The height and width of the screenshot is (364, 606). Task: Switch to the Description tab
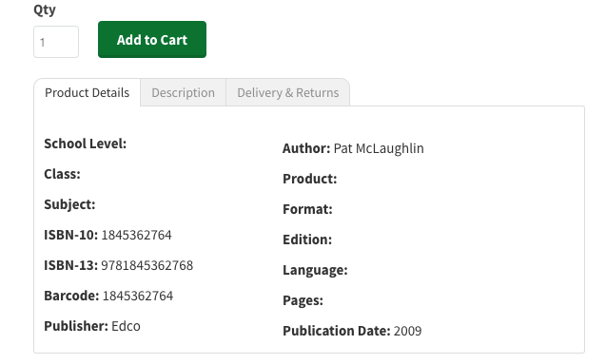tap(184, 92)
